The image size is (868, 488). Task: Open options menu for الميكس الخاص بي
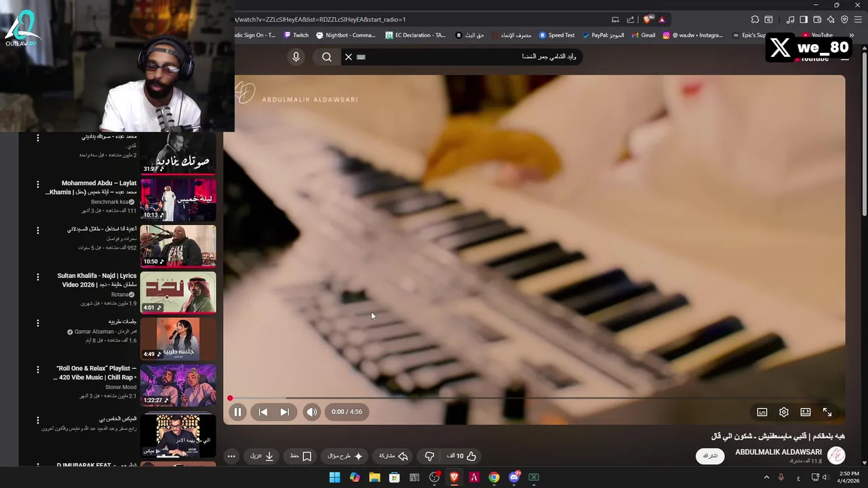pyautogui.click(x=37, y=420)
